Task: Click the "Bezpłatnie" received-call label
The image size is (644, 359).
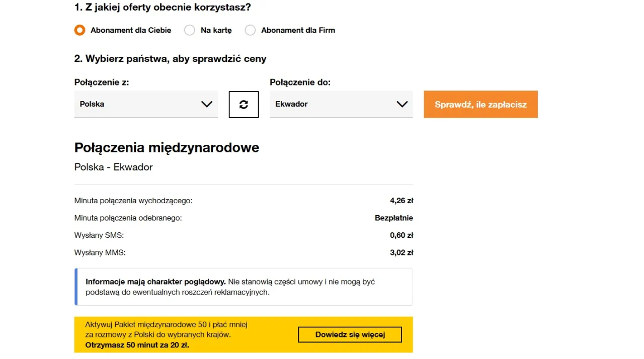Action: (x=393, y=218)
